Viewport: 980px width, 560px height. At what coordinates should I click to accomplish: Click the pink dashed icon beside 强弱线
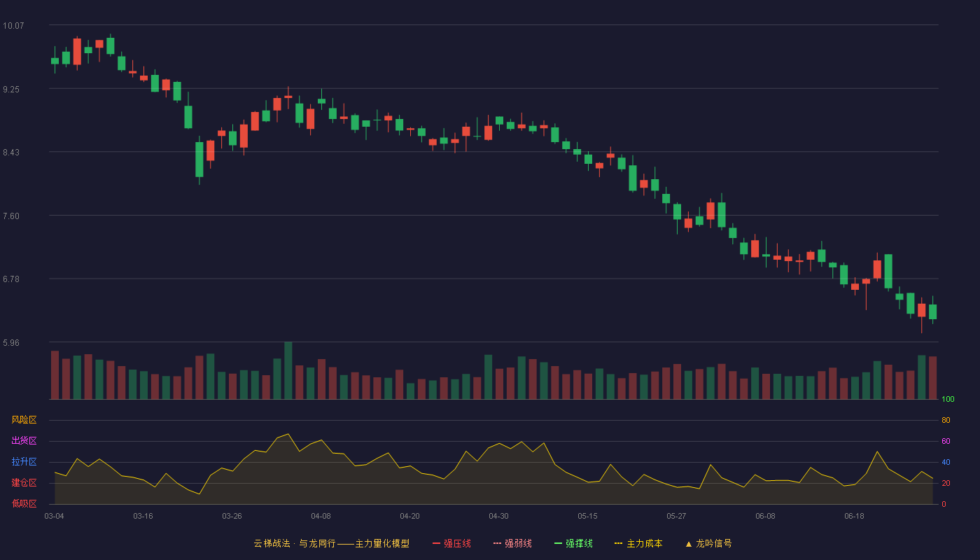[x=498, y=543]
